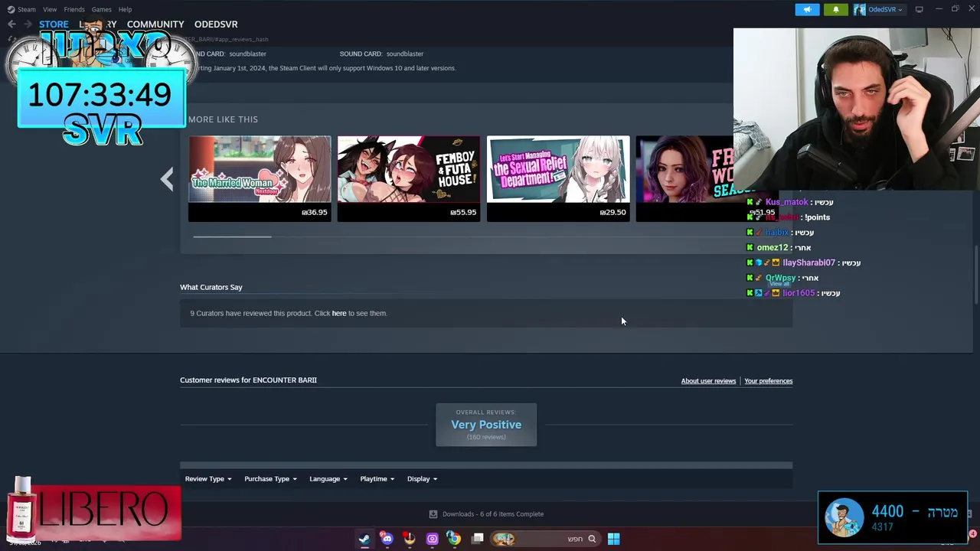Click the Steam logo in menu bar
980x551 pixels.
[x=11, y=9]
